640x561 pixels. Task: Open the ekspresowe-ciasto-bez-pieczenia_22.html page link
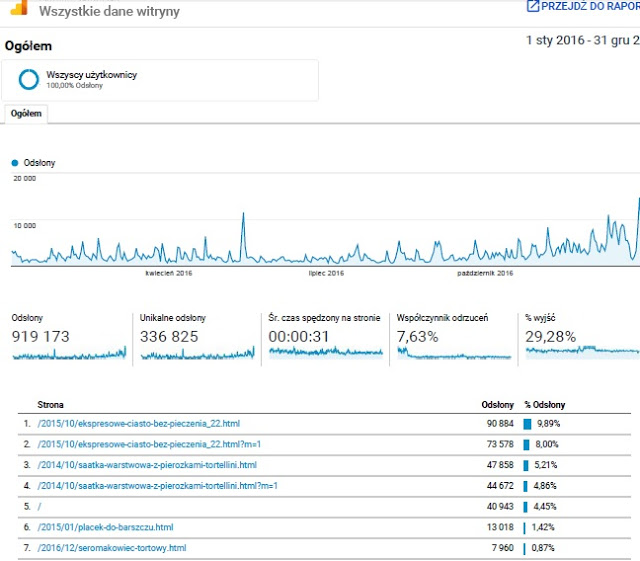(x=138, y=424)
